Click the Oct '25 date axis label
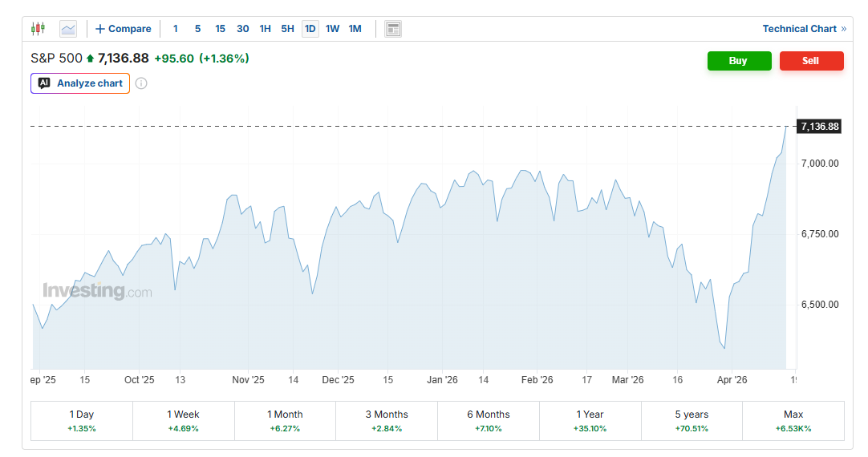This screenshot has width=868, height=457. (140, 380)
